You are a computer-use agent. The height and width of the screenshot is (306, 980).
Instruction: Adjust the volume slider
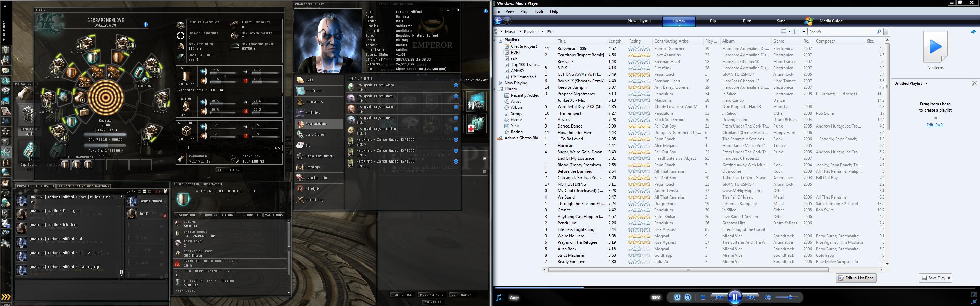790,297
